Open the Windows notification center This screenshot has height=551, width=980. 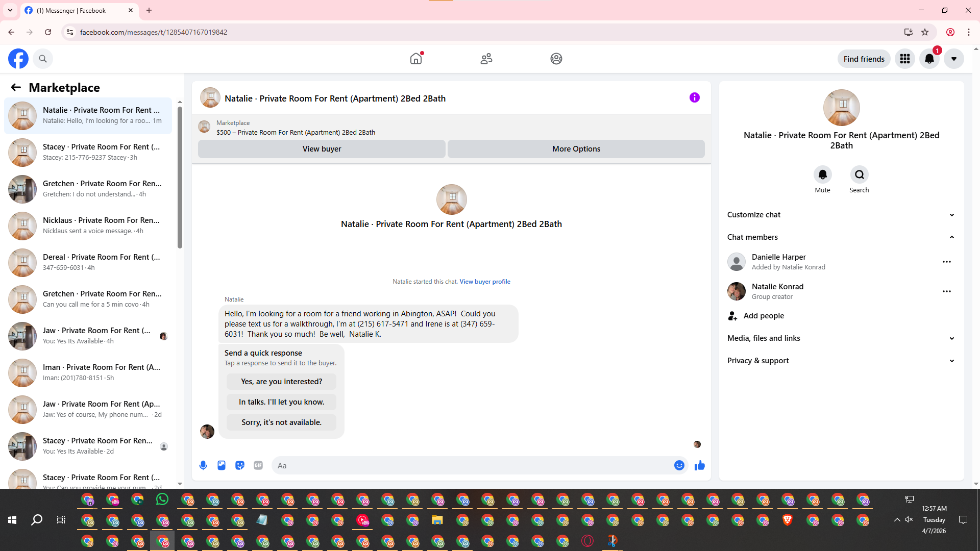[x=963, y=520]
